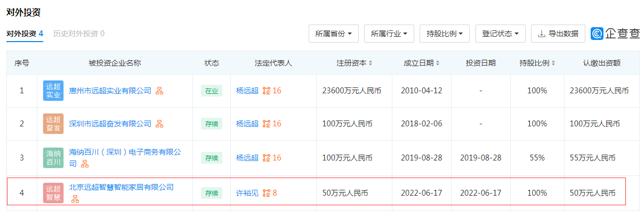The image size is (644, 217).
Task: Open the 所属行业 dropdown filter
Action: click(x=389, y=34)
